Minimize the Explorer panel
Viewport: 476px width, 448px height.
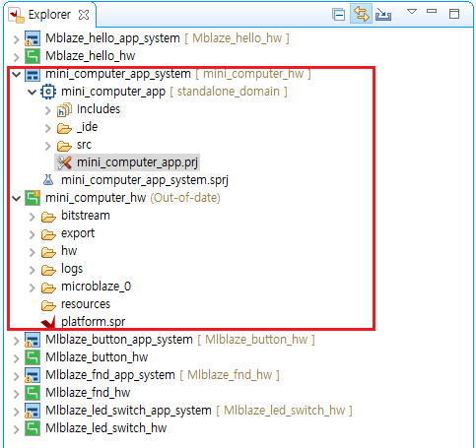[432, 12]
